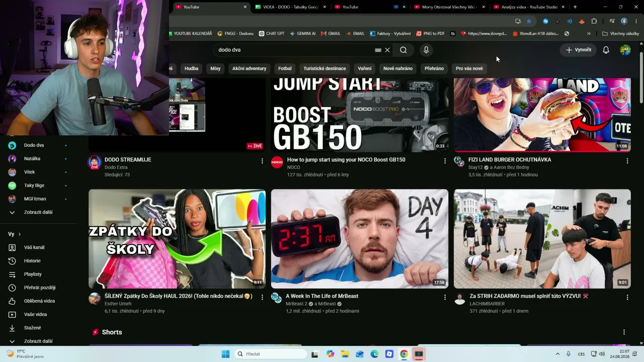
Task: Open the on-screen keyboard in search box
Action: [378, 50]
